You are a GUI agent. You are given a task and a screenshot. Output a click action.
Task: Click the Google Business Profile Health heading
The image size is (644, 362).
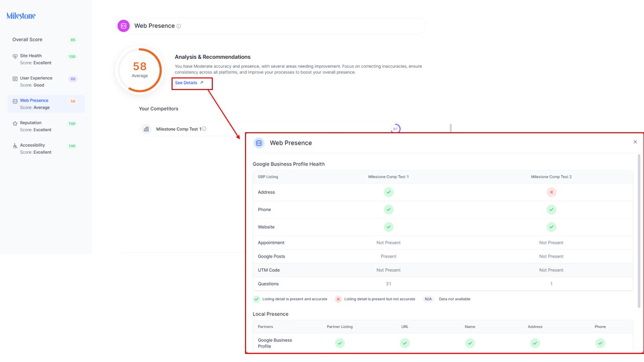point(289,164)
